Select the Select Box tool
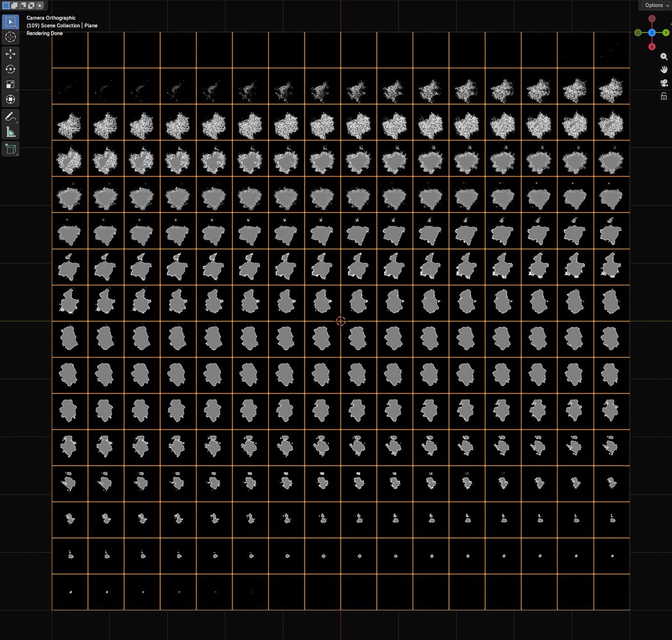The width and height of the screenshot is (672, 640). 11,22
